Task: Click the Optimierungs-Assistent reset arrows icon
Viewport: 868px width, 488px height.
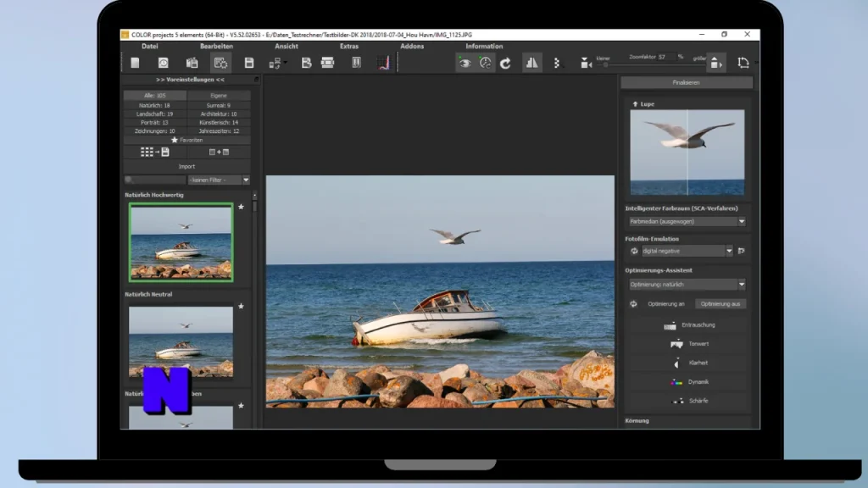Action: tap(633, 304)
